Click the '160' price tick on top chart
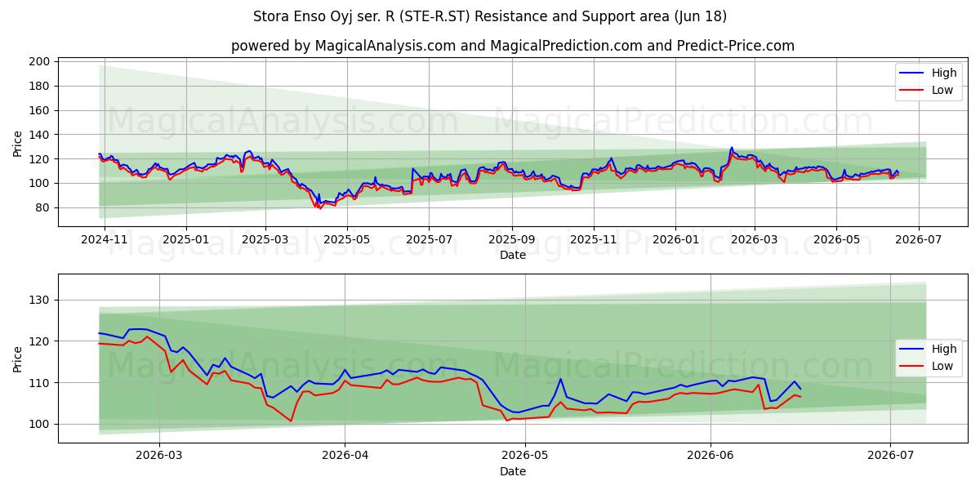 point(41,111)
